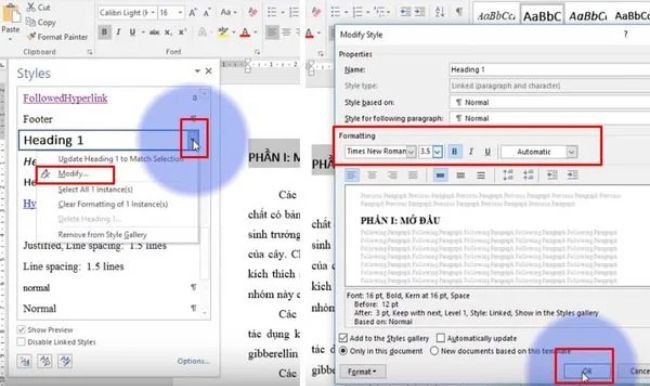Toggle Italic in the ribbon Font group
This screenshot has height=386, width=650.
119,32
